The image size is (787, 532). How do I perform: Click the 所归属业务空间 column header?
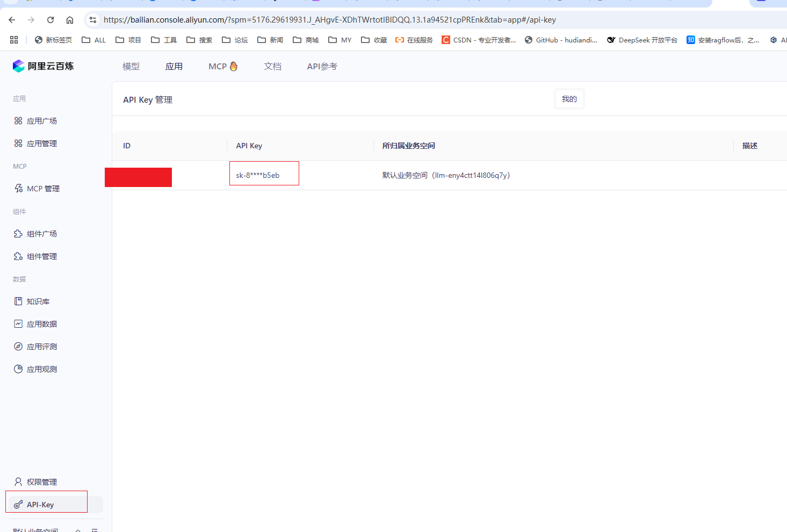point(409,146)
